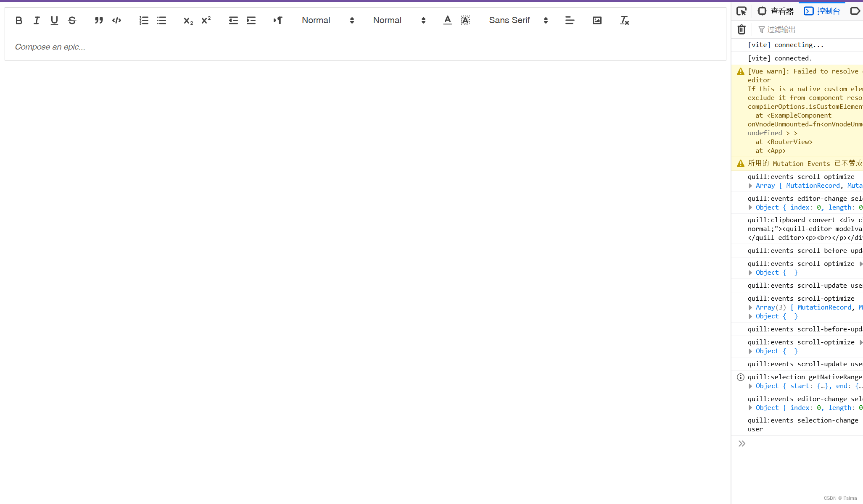Click the Compose an epic editor area
This screenshot has width=863, height=504.
pyautogui.click(x=365, y=47)
